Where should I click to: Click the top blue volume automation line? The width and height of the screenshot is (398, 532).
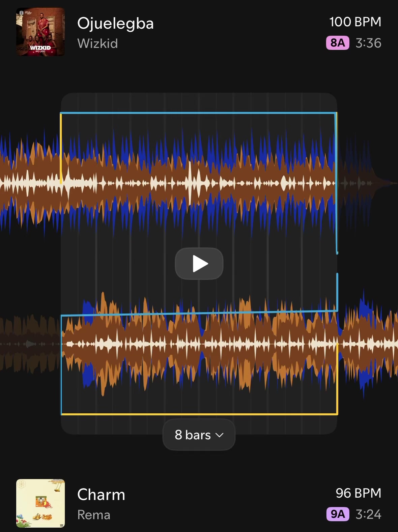tap(198, 113)
